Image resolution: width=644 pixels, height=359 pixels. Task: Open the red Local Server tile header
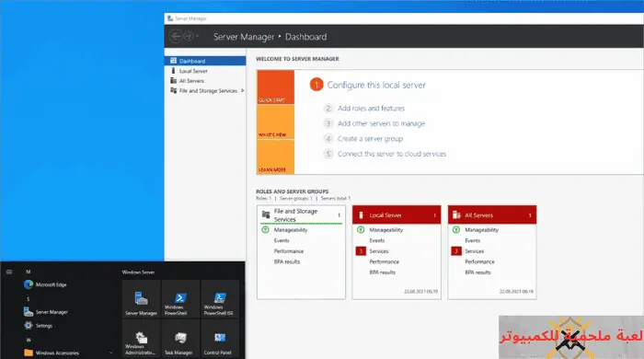[x=397, y=214]
